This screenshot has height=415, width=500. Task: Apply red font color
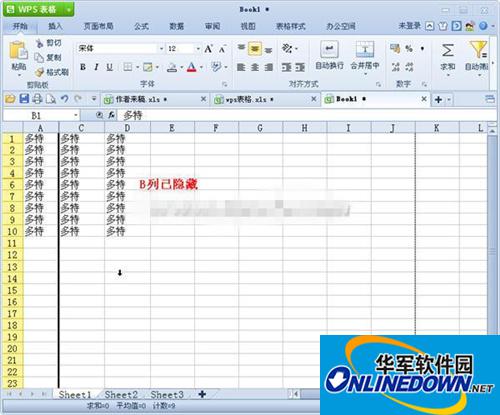tap(192, 68)
